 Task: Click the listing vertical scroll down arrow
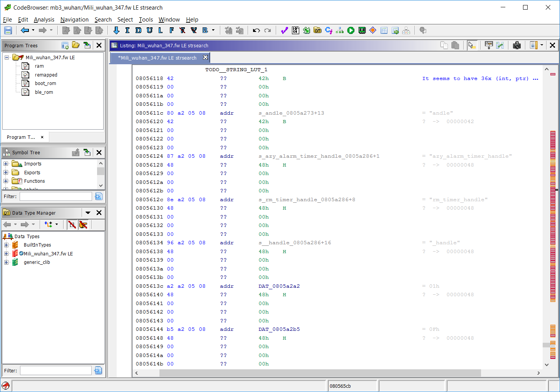pos(547,365)
